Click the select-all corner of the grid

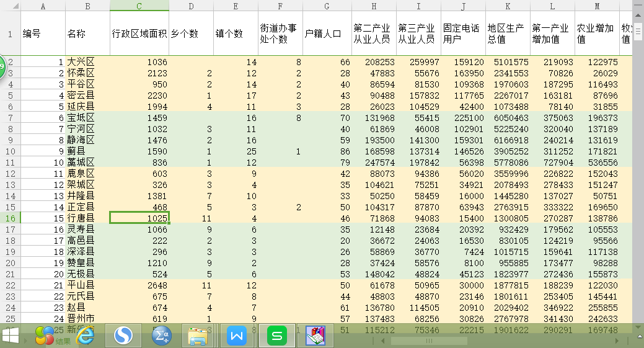[x=9, y=6]
